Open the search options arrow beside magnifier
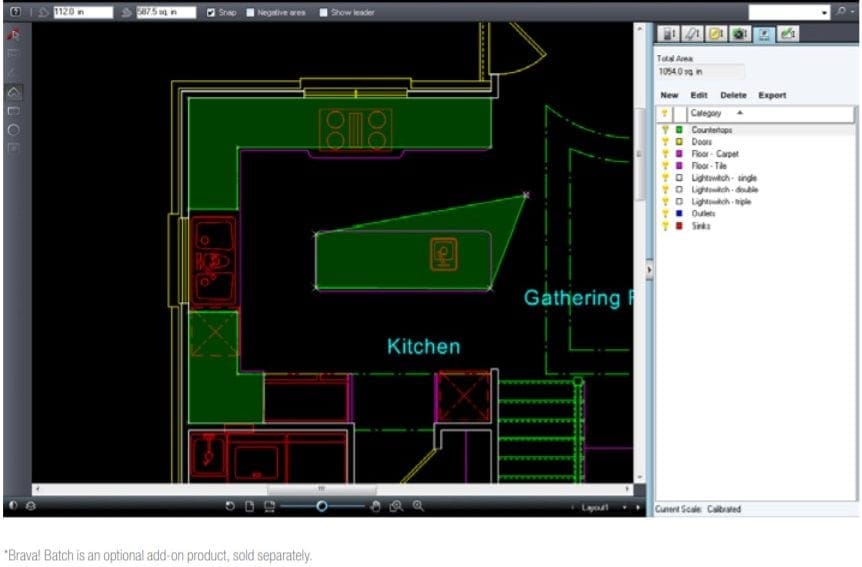 [853, 12]
